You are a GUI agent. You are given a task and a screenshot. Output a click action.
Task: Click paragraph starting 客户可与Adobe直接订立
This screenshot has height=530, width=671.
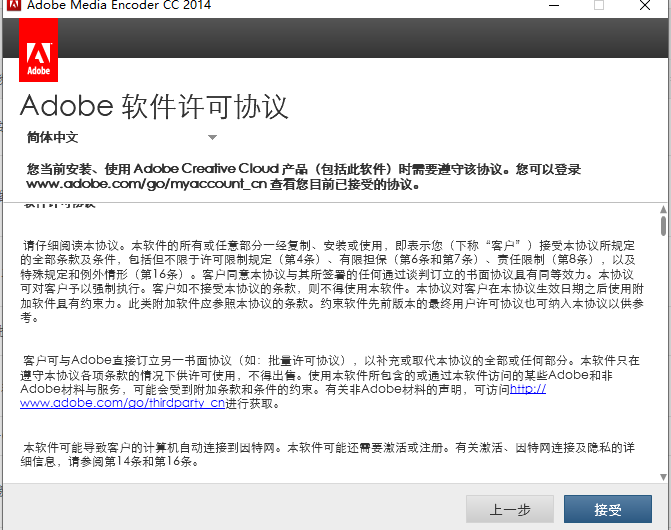click(x=330, y=382)
